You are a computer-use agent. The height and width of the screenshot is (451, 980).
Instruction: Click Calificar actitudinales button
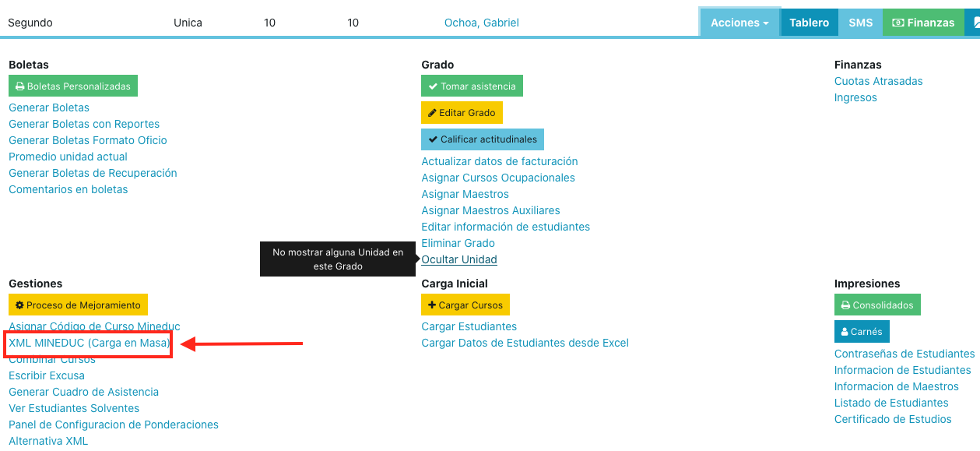tap(483, 139)
